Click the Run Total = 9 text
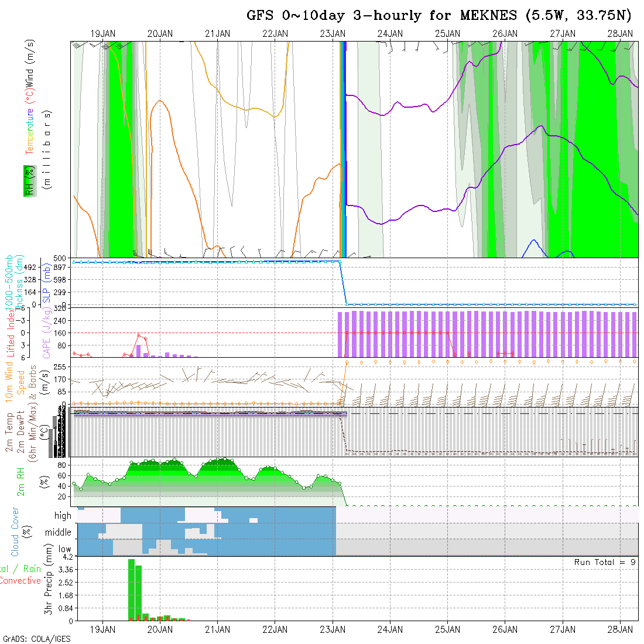The image size is (644, 644). point(605,562)
